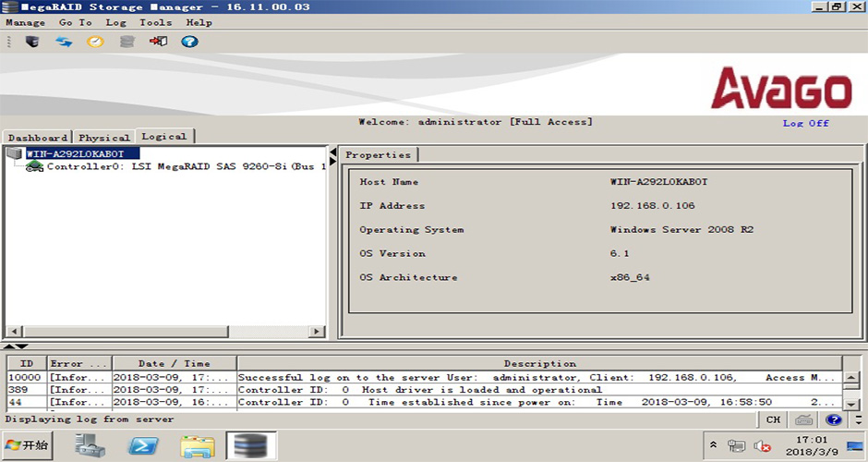Click IP address value 192.168.0.106
The image size is (868, 462).
tap(653, 205)
